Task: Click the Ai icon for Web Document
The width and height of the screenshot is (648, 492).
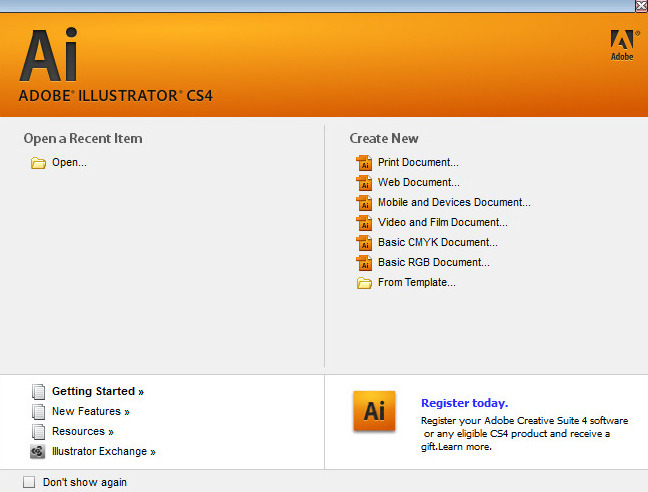Action: (364, 183)
